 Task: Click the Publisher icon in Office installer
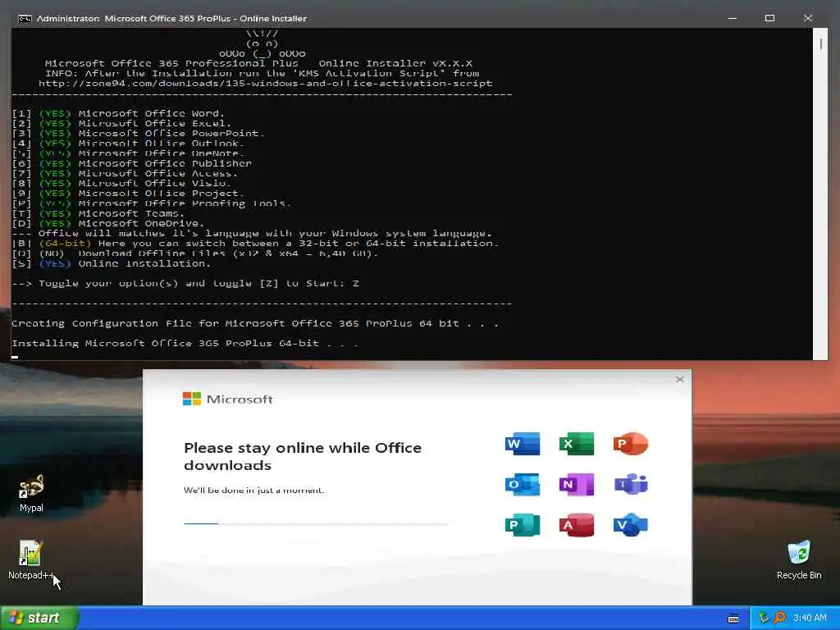click(523, 525)
